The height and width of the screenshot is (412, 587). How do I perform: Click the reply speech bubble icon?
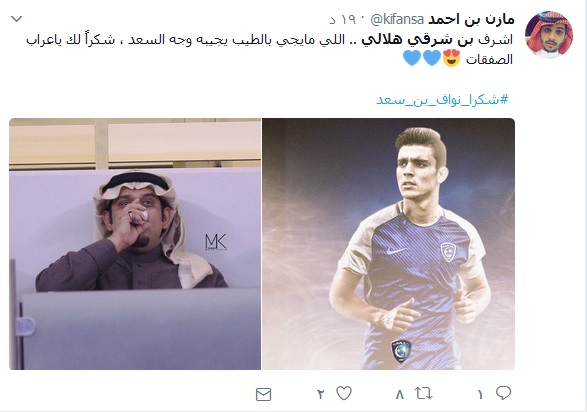coord(503,393)
